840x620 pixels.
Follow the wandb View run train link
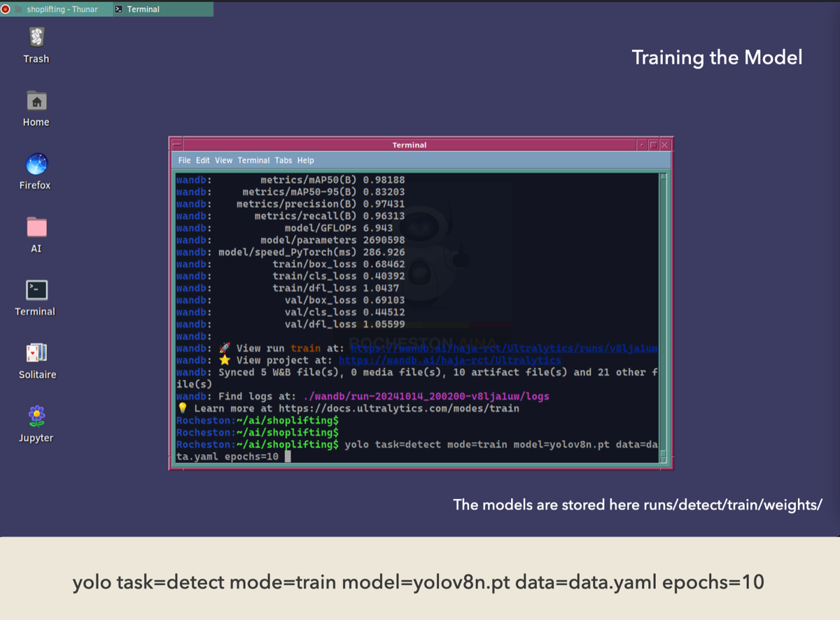503,348
